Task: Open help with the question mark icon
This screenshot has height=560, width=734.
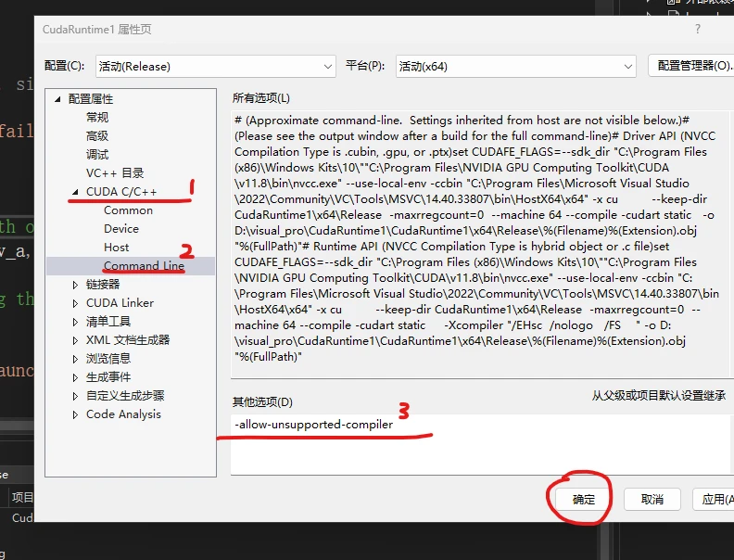Action: 698,29
